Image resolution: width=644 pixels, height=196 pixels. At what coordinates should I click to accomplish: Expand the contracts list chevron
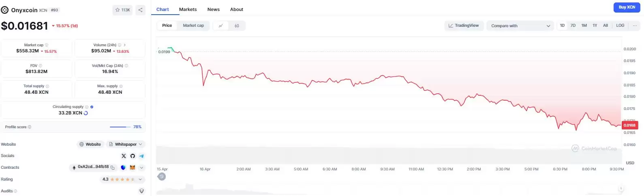click(x=141, y=168)
